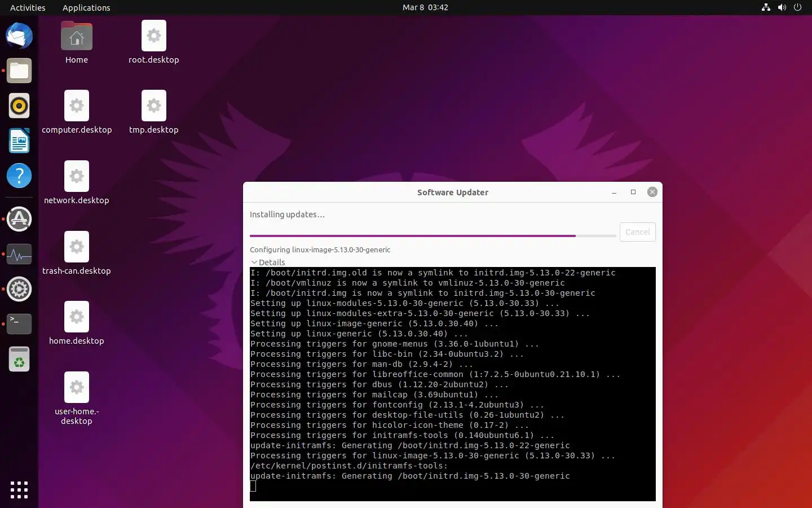Launch Rhythmbox from the dock
Screen dimensions: 812x508
click(19, 106)
